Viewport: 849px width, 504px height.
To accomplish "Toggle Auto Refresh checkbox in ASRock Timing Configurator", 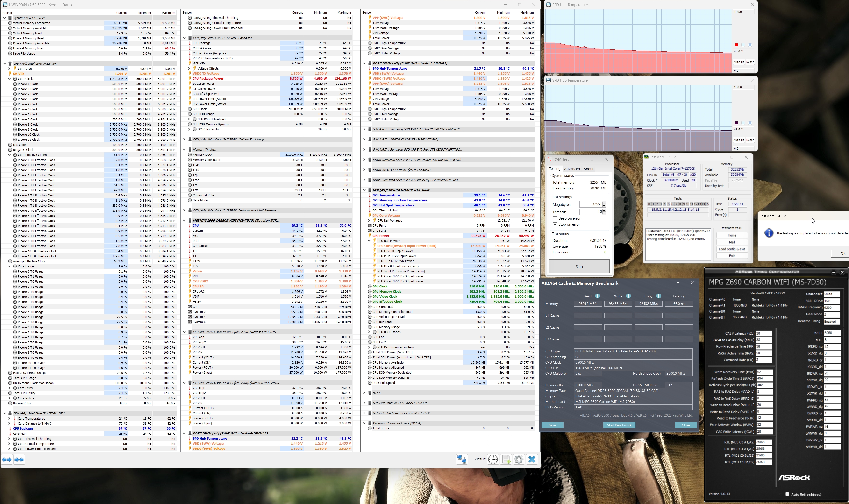I will click(x=787, y=494).
